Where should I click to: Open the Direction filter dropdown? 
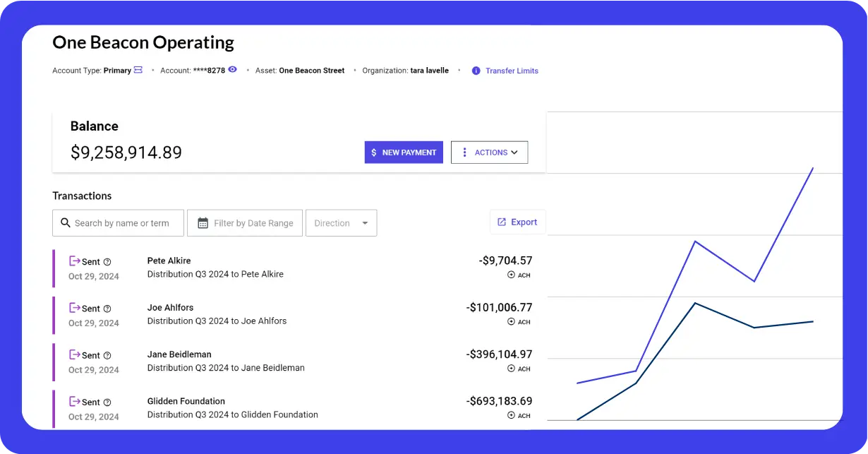341,222
